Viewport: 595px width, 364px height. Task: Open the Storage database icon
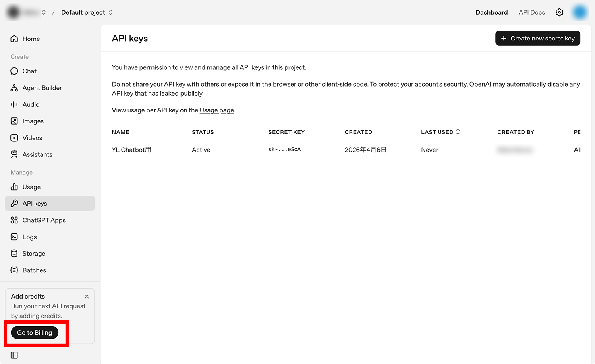(x=14, y=254)
